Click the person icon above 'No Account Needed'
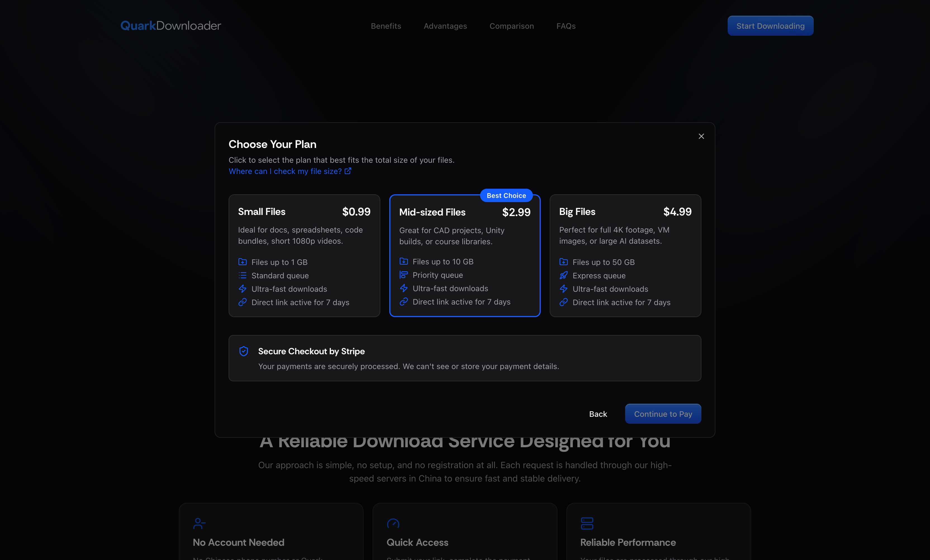930x560 pixels. pyautogui.click(x=199, y=523)
